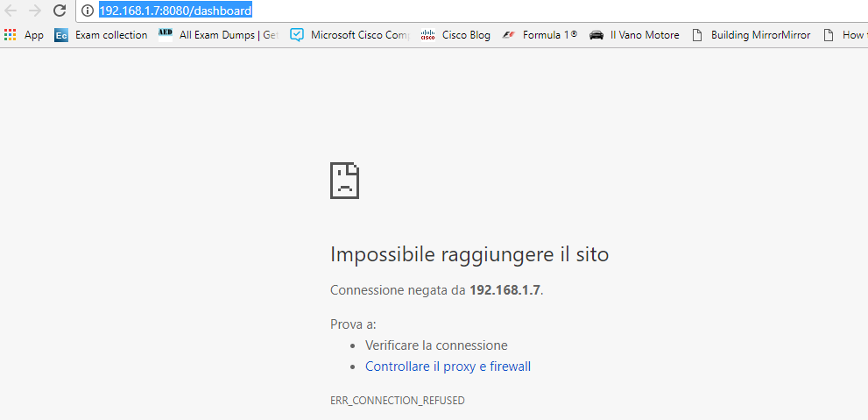The image size is (868, 420).
Task: Click the page icon for Building MirrorMirror
Action: (x=698, y=35)
